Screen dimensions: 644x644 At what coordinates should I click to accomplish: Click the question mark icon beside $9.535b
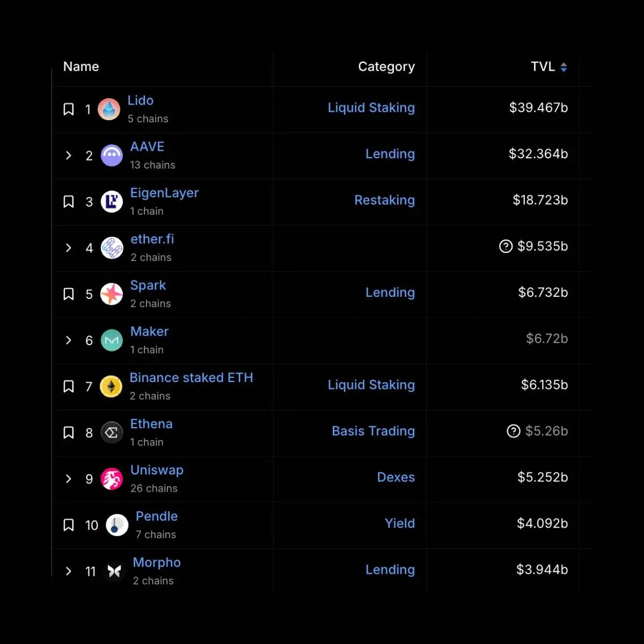506,246
